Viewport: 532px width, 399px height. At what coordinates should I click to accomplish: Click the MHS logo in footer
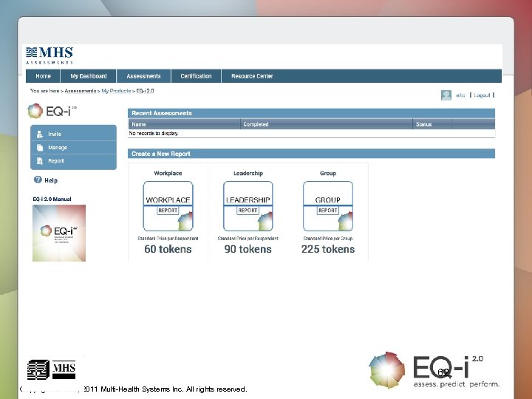click(52, 369)
